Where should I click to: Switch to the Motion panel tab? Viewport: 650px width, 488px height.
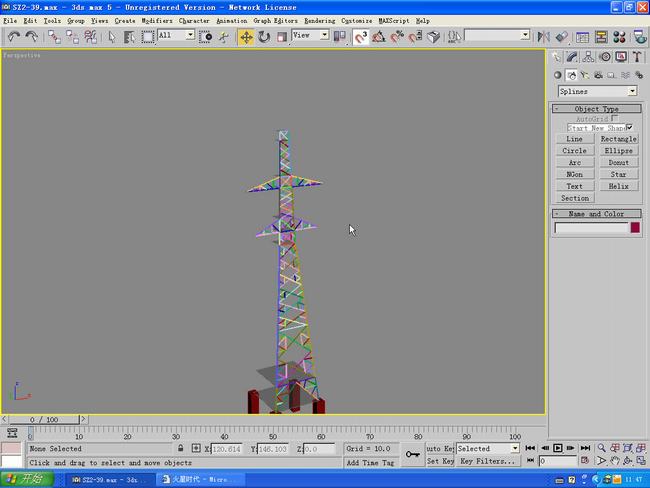(x=605, y=57)
